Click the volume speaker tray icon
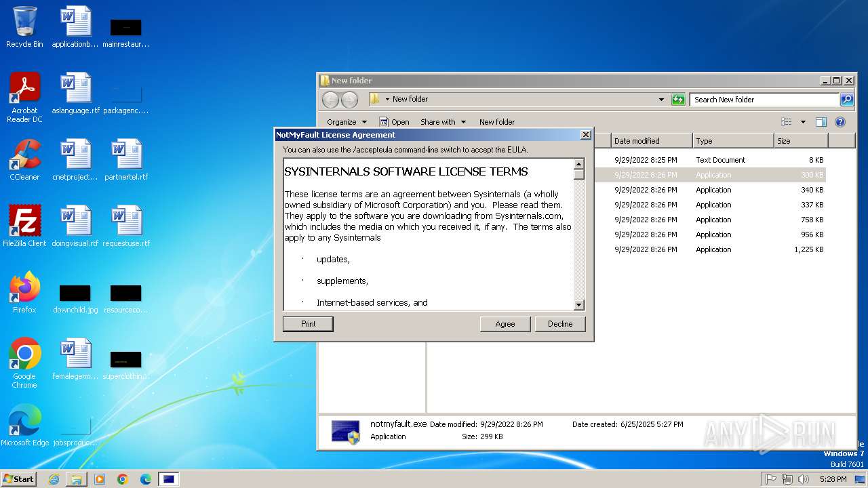Viewport: 868px width, 488px height. [804, 479]
